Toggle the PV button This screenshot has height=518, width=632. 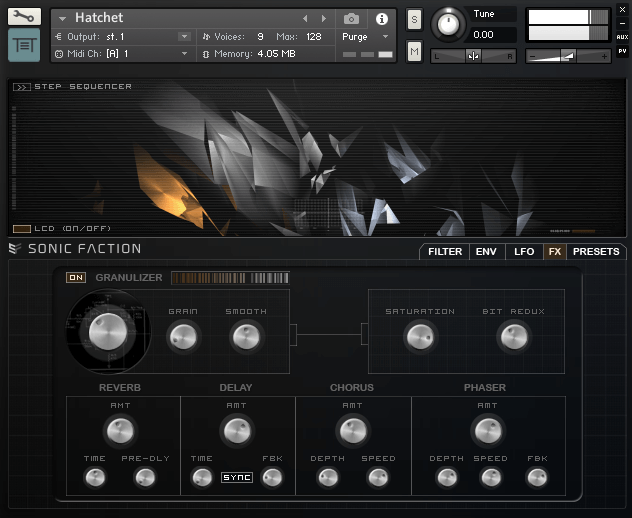622,51
